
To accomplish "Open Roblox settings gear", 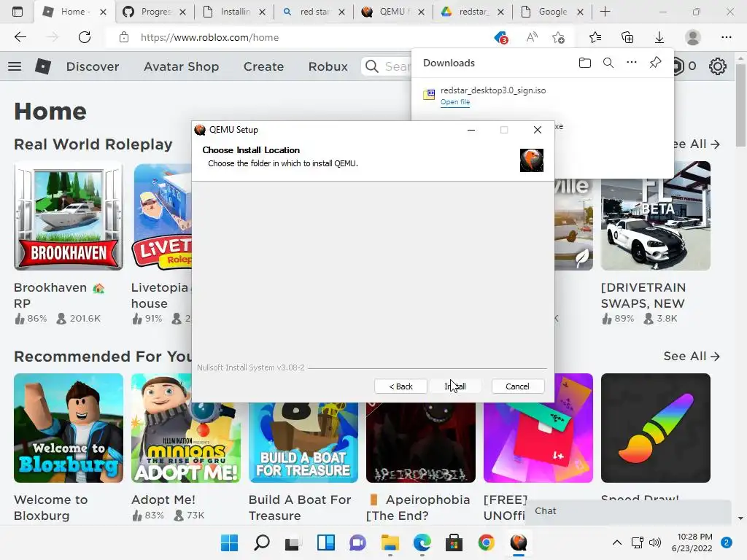I will click(x=718, y=66).
